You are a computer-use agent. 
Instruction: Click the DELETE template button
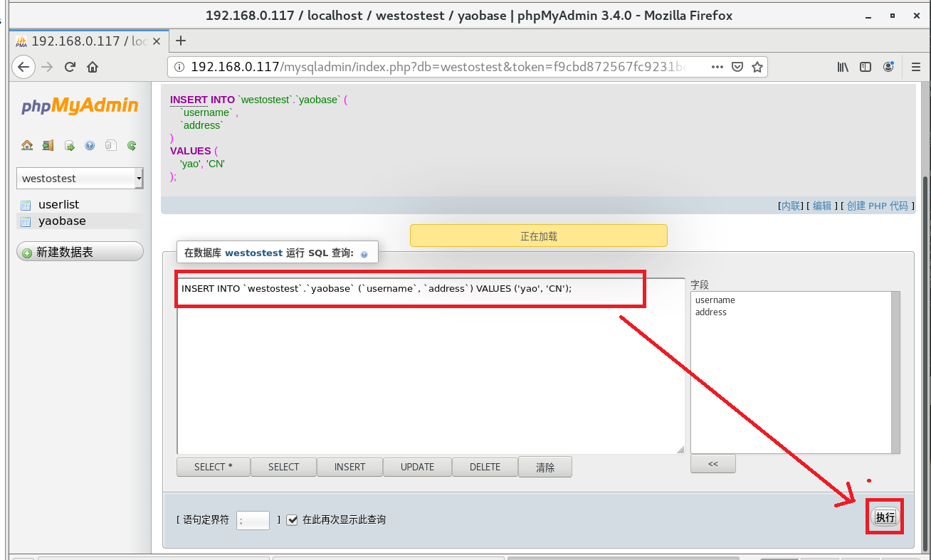[485, 467]
